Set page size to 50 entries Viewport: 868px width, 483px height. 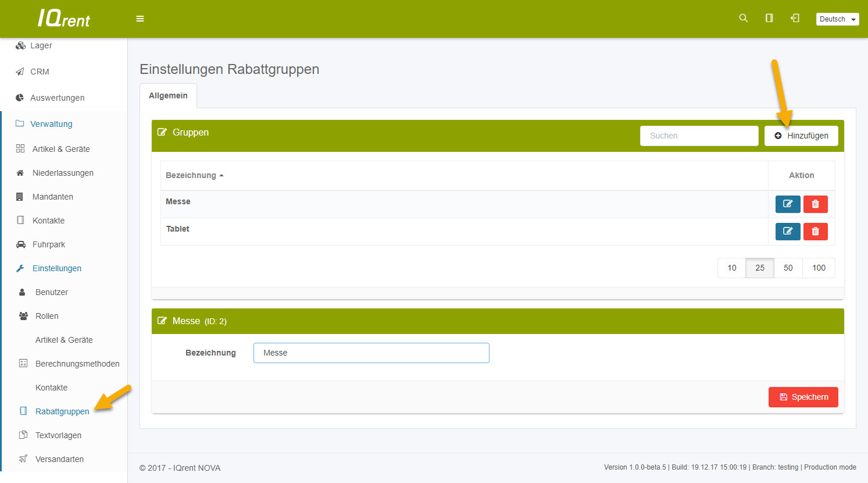coord(788,268)
